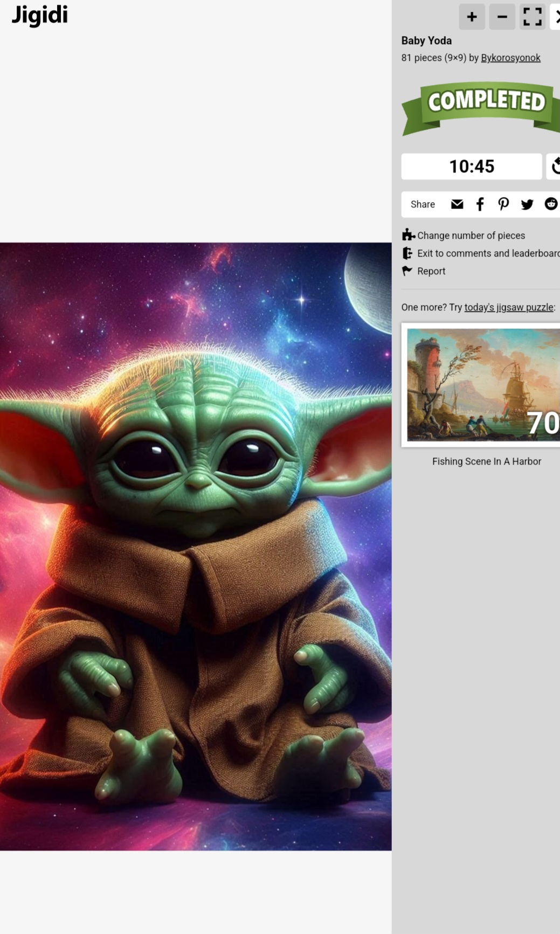Screen dimensions: 560x934
Task: Click the Jigidi logo
Action: click(40, 15)
